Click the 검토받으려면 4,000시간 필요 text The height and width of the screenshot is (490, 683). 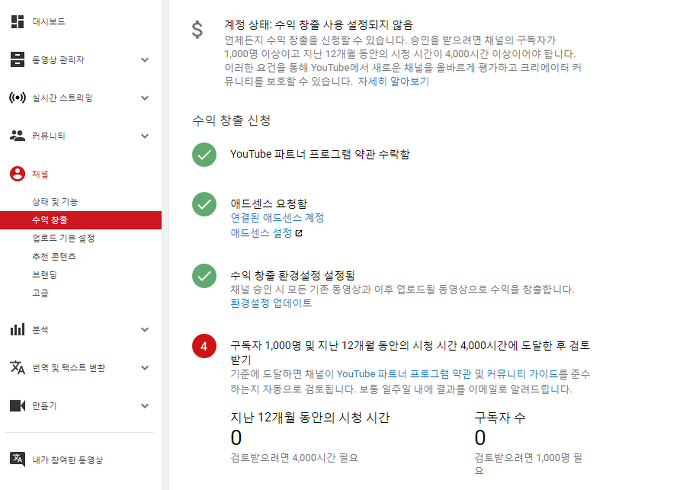tap(294, 458)
